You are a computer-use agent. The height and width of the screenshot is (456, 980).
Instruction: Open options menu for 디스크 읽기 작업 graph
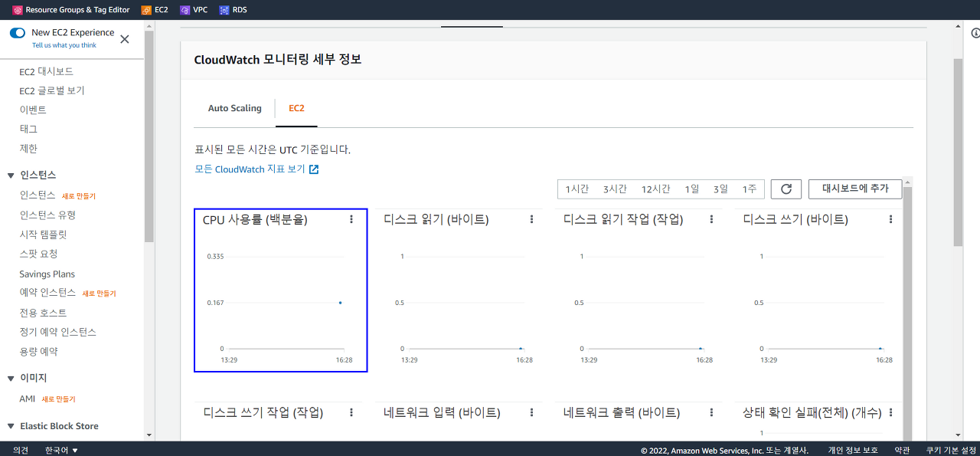point(711,219)
